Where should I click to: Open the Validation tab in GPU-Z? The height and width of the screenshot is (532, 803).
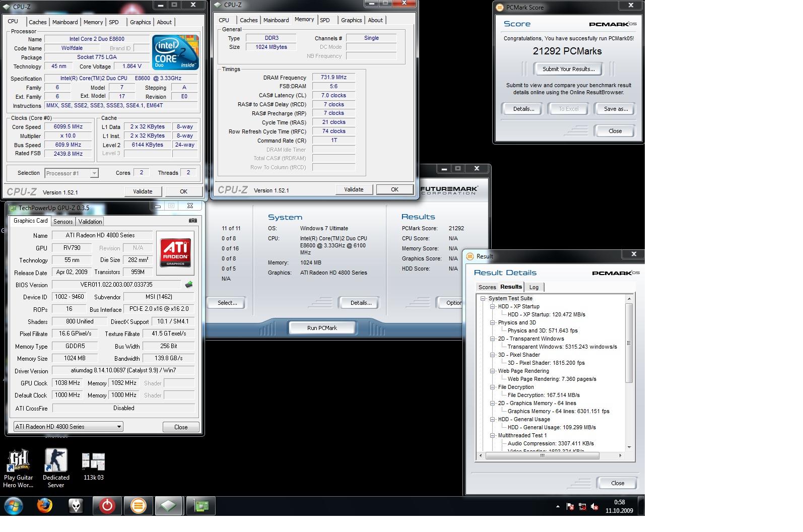90,222
